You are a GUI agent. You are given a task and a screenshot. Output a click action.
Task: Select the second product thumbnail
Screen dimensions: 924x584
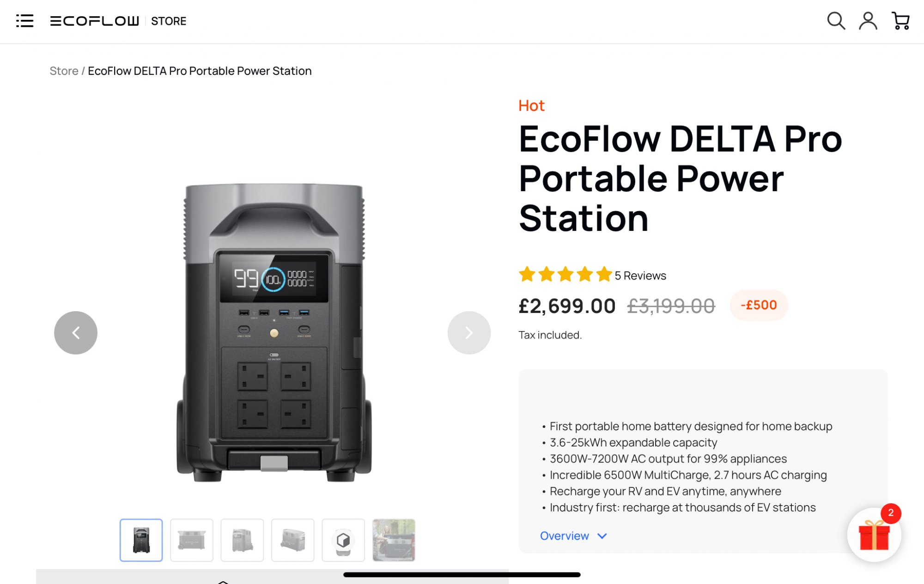point(192,540)
